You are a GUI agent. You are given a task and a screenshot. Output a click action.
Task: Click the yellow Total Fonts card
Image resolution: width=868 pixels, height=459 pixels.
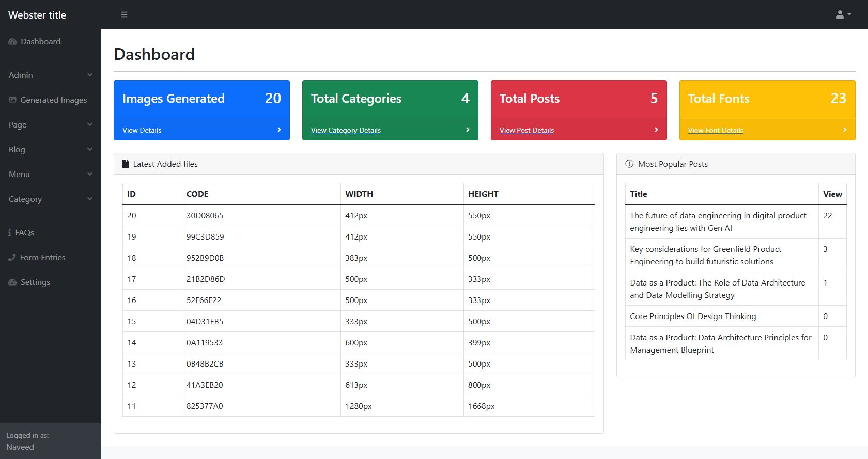(767, 99)
